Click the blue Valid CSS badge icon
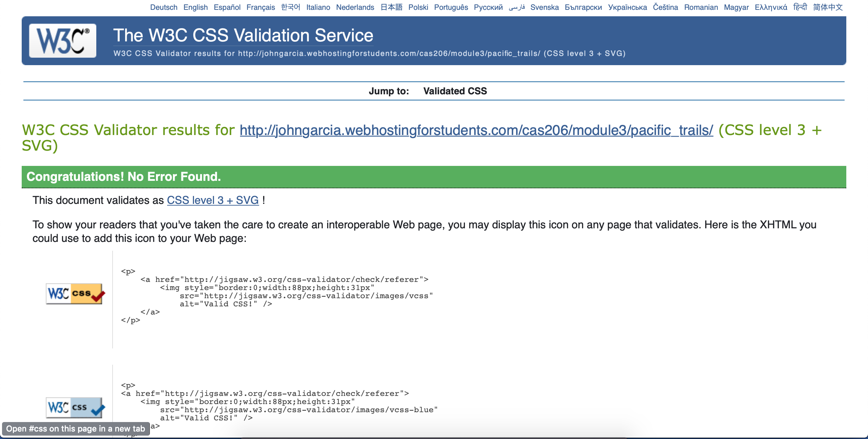The height and width of the screenshot is (439, 868). click(x=75, y=407)
